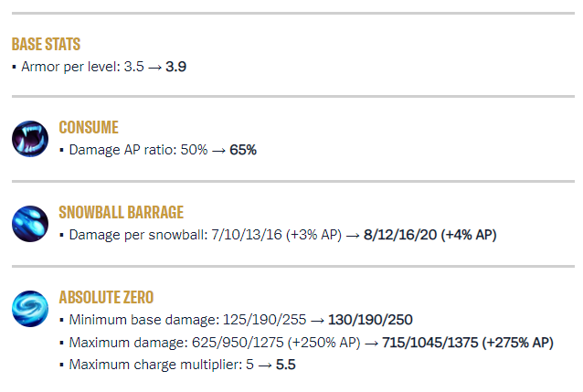The width and height of the screenshot is (583, 392).
Task: Select the BASE STATS heading
Action: click(46, 44)
